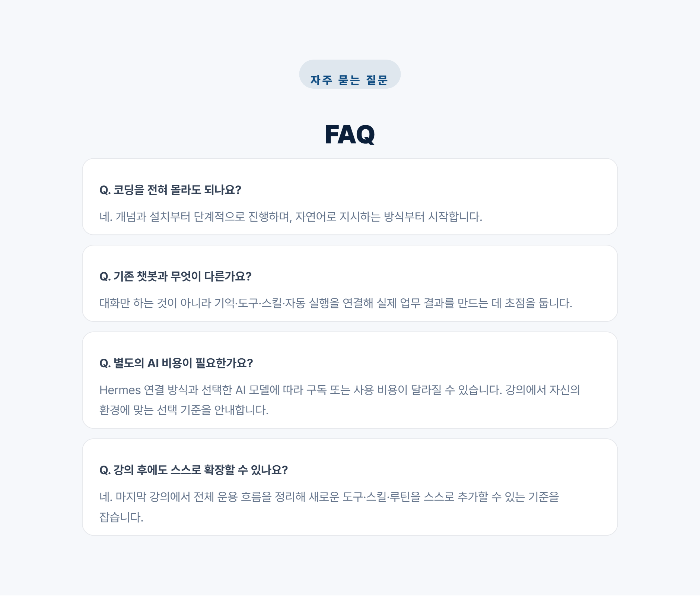Viewport: 700px width, 596px height.
Task: Select the large FAQ heading
Action: (350, 134)
